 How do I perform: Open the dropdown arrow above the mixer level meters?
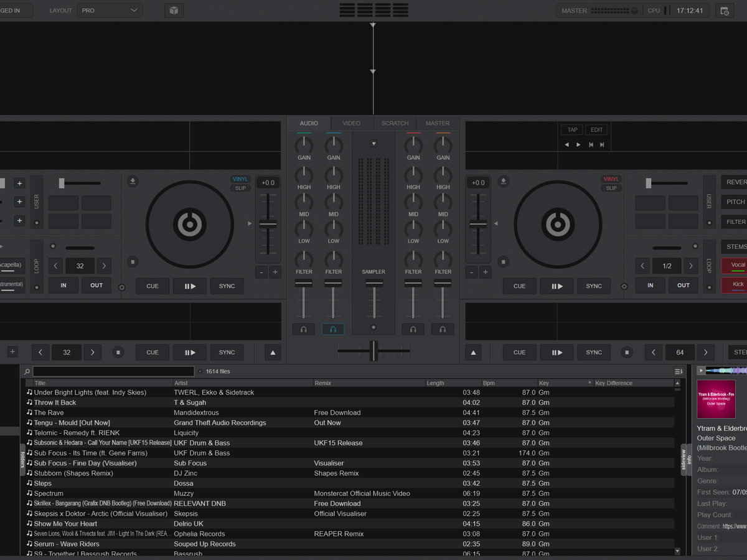[x=374, y=144]
